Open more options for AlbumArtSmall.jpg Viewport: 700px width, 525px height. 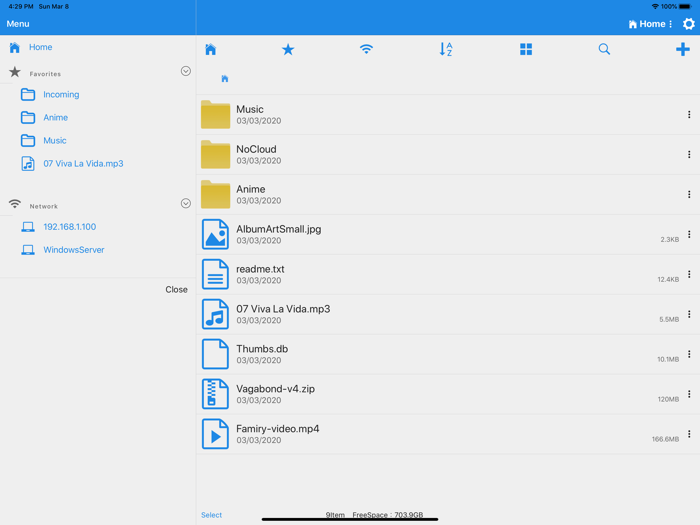(689, 234)
